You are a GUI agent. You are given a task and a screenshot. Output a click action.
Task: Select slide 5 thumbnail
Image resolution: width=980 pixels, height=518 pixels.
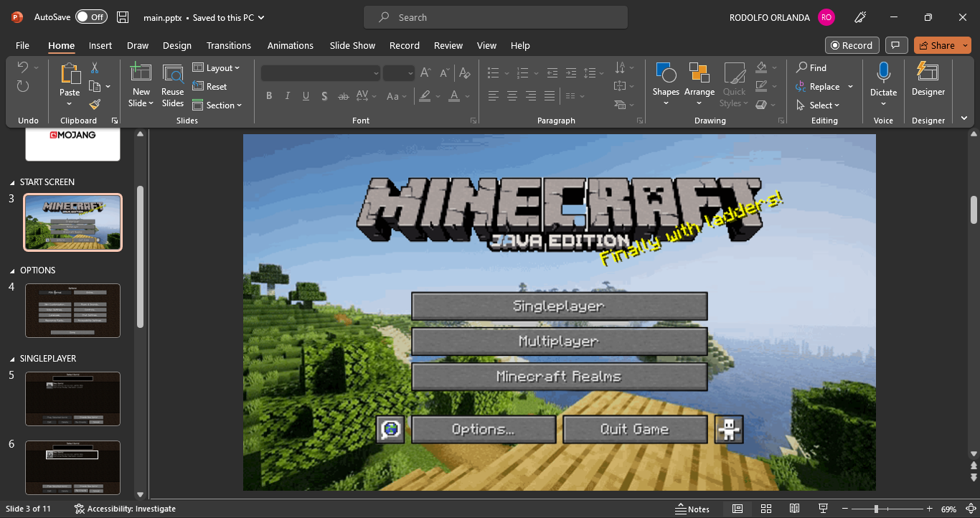point(73,399)
